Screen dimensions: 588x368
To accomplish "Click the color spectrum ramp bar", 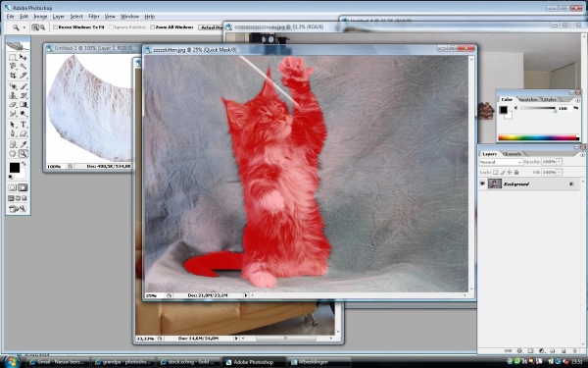I will [x=538, y=137].
